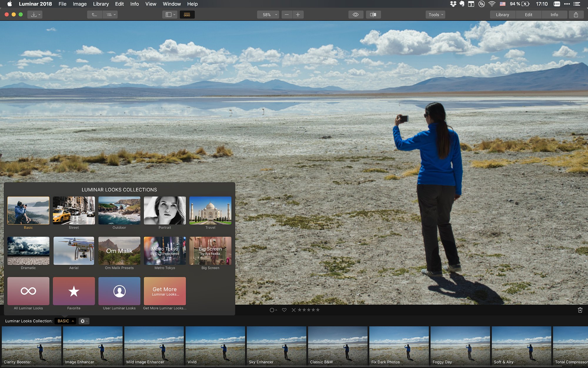Set the first star rating

[300, 310]
